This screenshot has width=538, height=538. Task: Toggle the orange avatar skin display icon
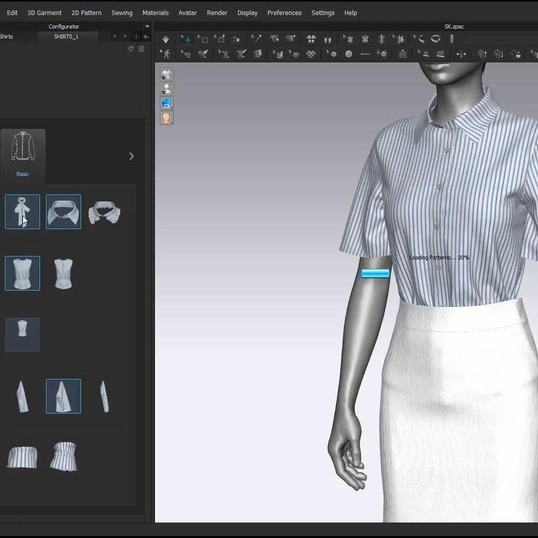[x=167, y=118]
